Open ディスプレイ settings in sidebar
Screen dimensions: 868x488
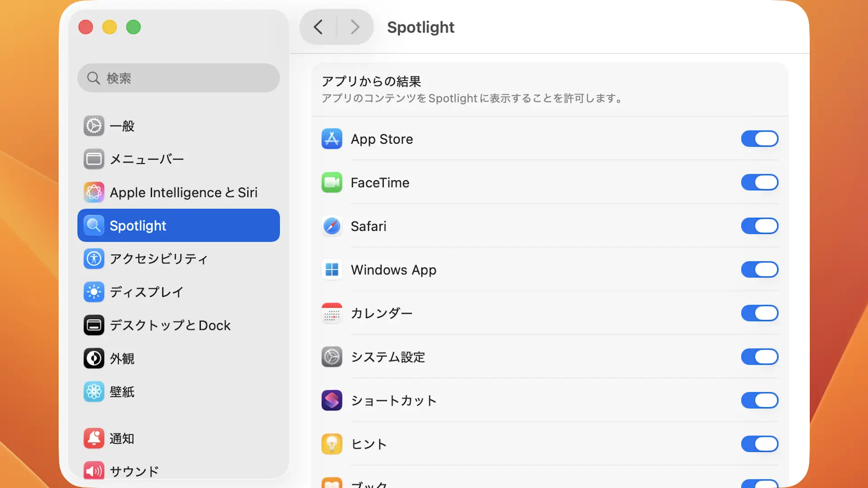coord(179,292)
